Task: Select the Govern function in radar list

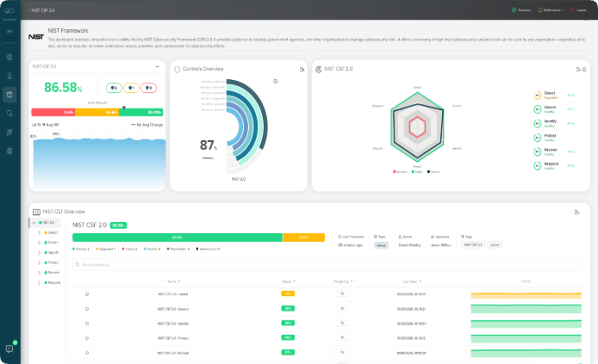Action: [x=554, y=109]
